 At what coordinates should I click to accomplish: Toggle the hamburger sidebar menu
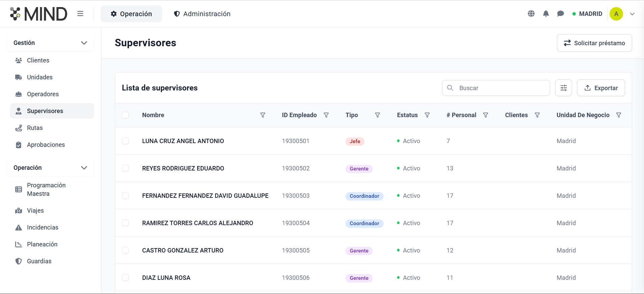[80, 14]
